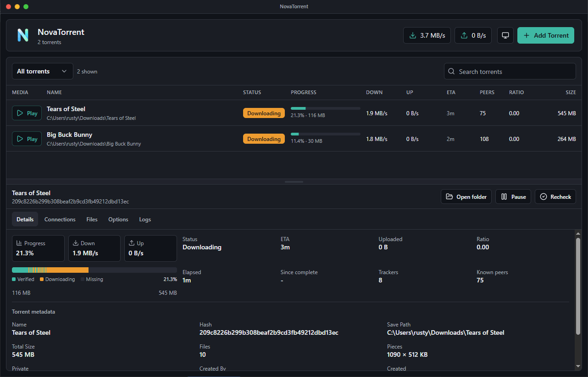Sort by the UP column header
Image resolution: width=588 pixels, height=377 pixels.
pyautogui.click(x=410, y=92)
